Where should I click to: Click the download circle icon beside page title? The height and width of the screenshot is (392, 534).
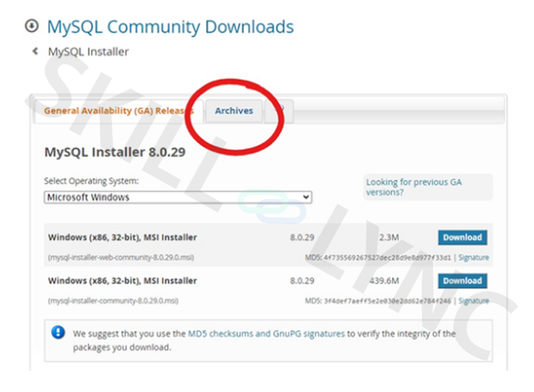pyautogui.click(x=32, y=26)
